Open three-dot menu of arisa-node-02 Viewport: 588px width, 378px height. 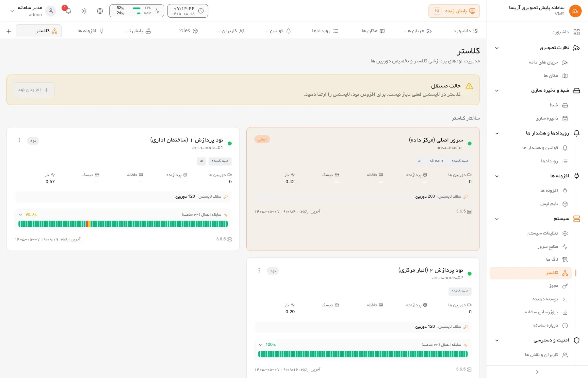pos(259,270)
